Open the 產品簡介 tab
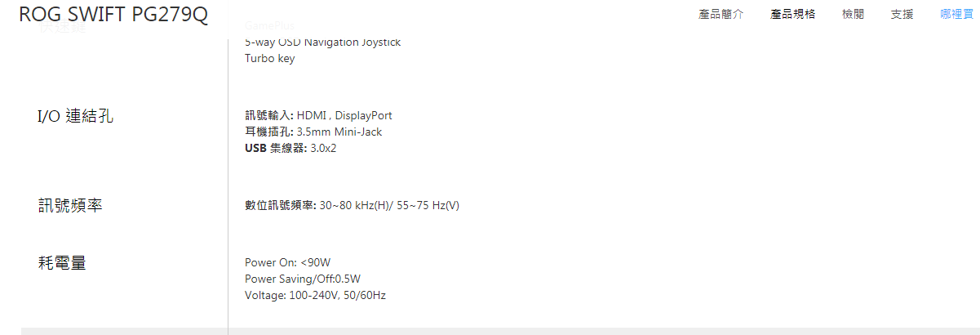The height and width of the screenshot is (335, 980). [721, 15]
